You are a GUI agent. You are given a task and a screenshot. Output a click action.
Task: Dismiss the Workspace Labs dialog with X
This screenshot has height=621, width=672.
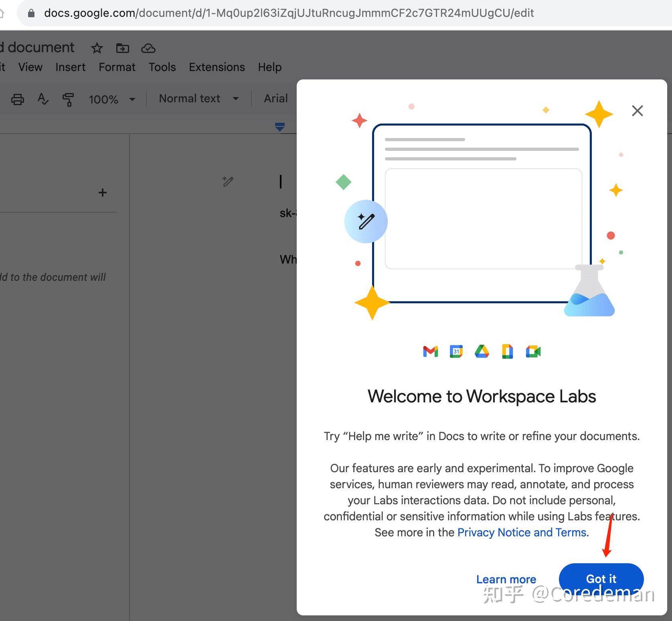click(x=637, y=111)
